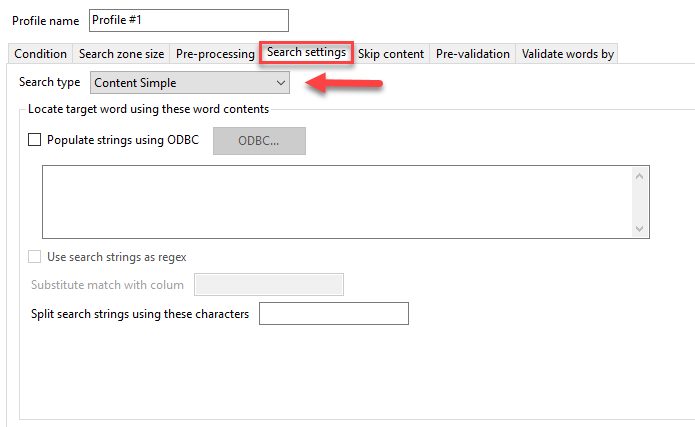Go to the Pre-processing tab
Screen dimensions: 695x427
click(x=214, y=54)
